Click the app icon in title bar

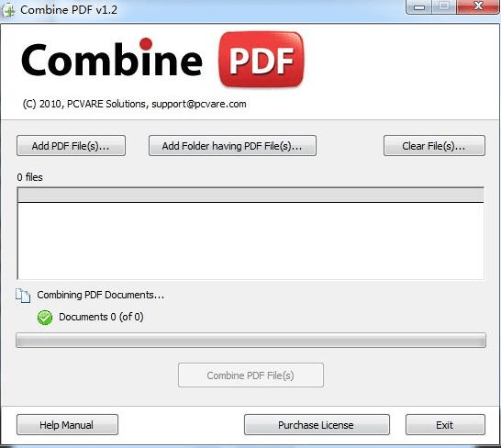pyautogui.click(x=8, y=10)
